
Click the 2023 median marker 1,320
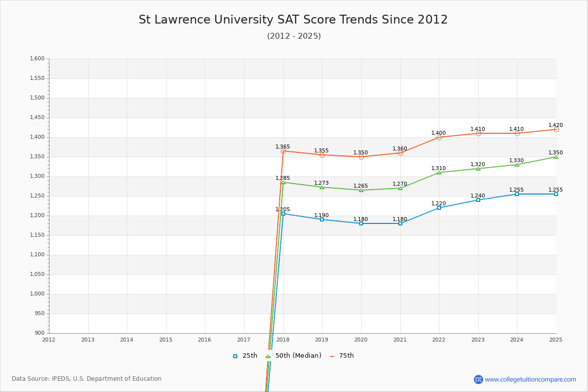point(478,169)
